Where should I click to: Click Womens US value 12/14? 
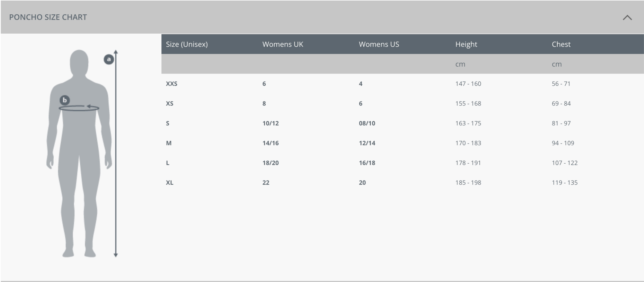367,143
